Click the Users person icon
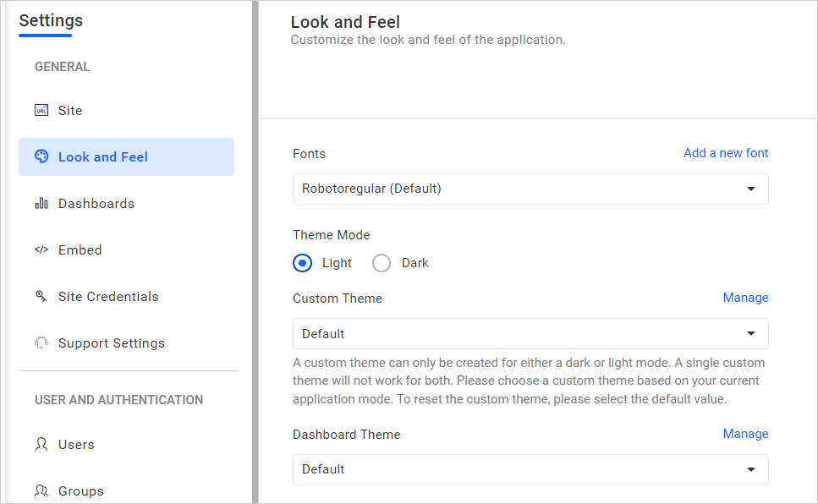Viewport: 818px width, 504px height. (41, 445)
